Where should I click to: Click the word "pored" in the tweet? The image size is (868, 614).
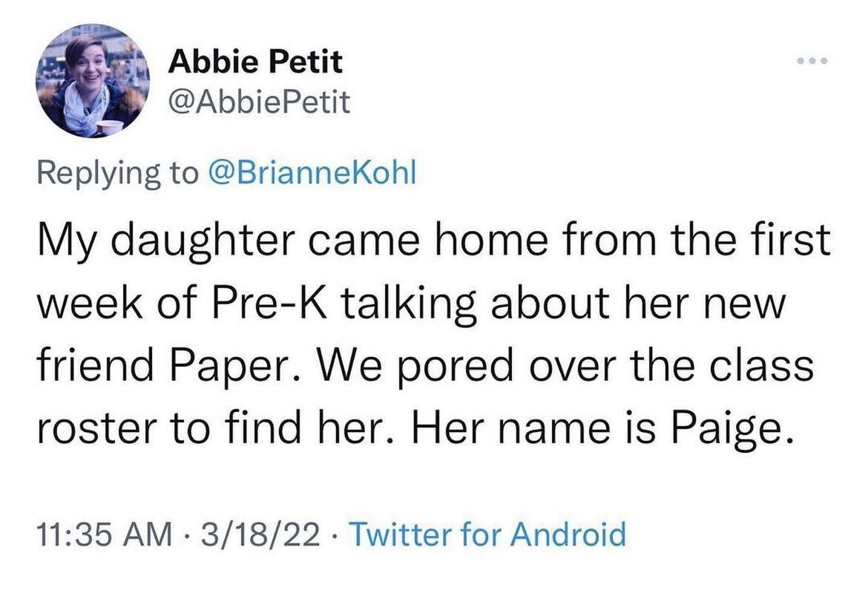tap(455, 368)
